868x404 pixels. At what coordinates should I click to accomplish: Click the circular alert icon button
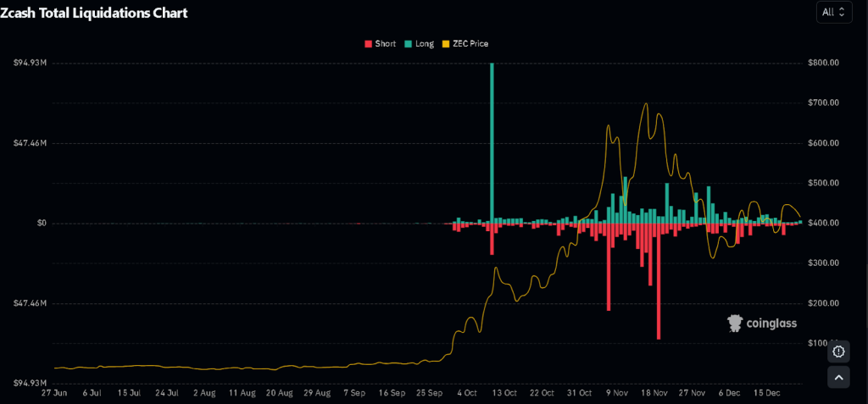click(x=838, y=351)
